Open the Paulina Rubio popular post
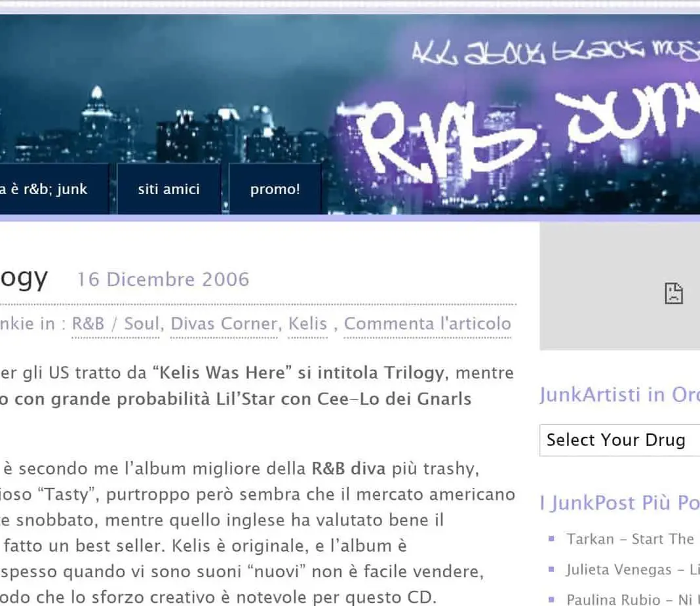Screen dimensions: 700x606 632,599
